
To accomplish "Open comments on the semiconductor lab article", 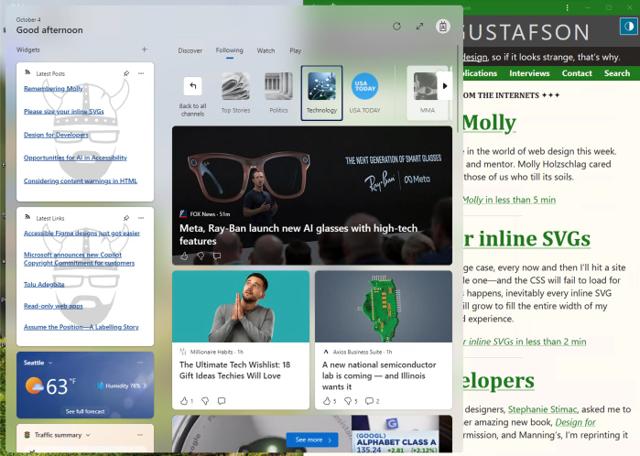I will (369, 401).
